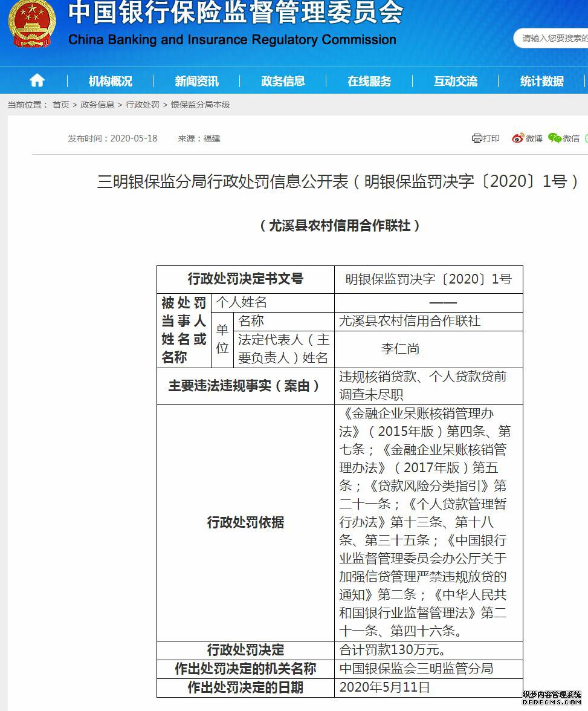Click the violation text 违规核销贷款

pyautogui.click(x=378, y=376)
